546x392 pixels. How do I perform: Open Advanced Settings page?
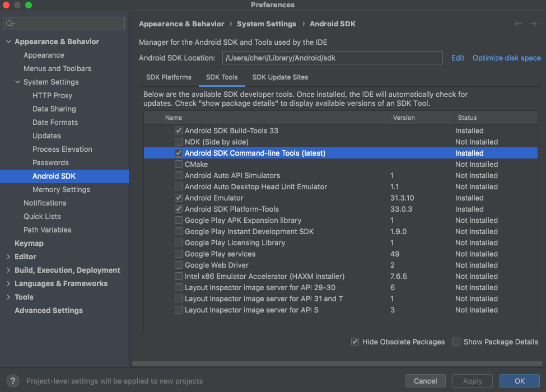[49, 310]
